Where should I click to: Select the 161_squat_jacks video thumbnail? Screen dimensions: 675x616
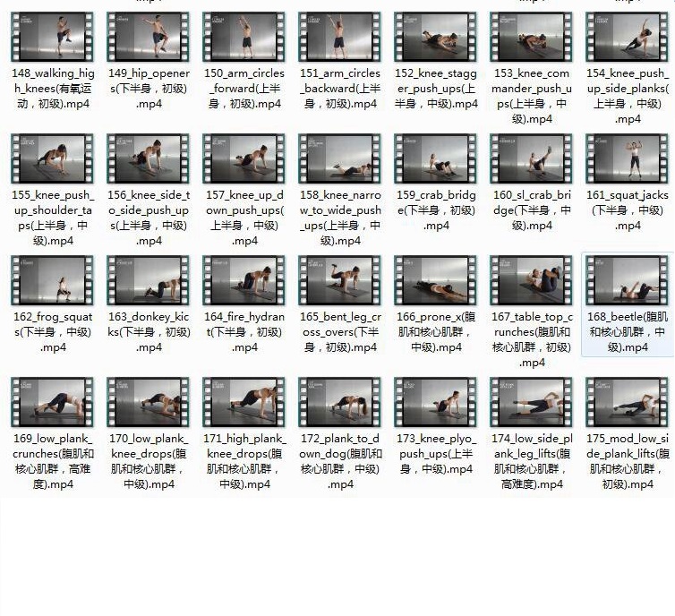pos(628,159)
